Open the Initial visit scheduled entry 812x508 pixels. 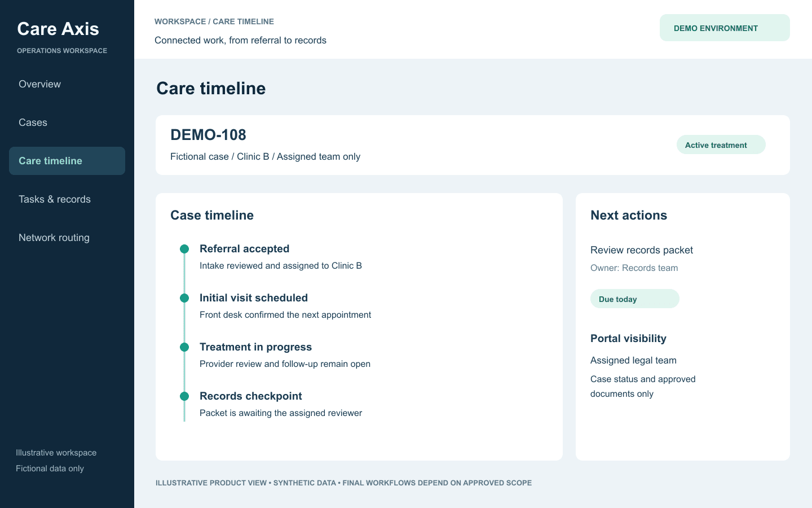(254, 298)
